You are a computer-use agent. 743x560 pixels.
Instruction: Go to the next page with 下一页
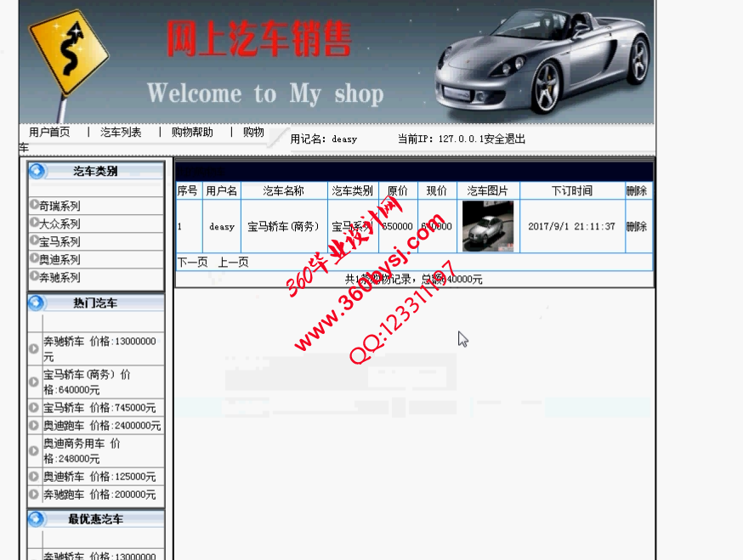(x=193, y=262)
